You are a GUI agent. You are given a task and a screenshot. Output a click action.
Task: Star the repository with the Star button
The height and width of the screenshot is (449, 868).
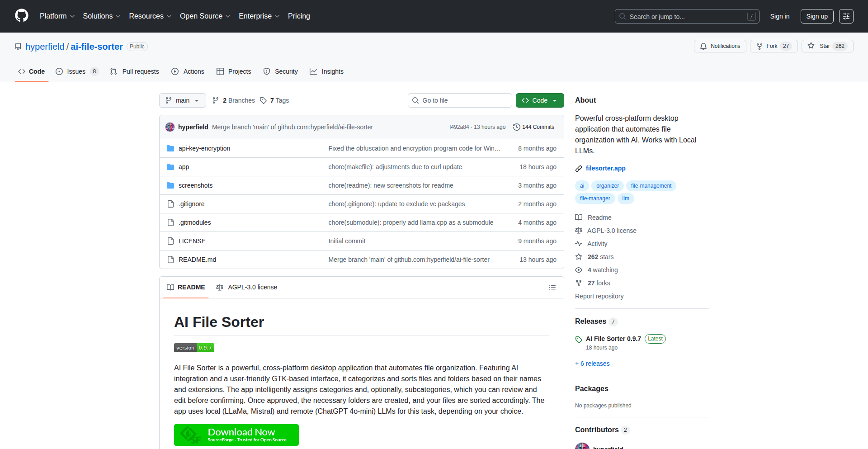tap(827, 46)
